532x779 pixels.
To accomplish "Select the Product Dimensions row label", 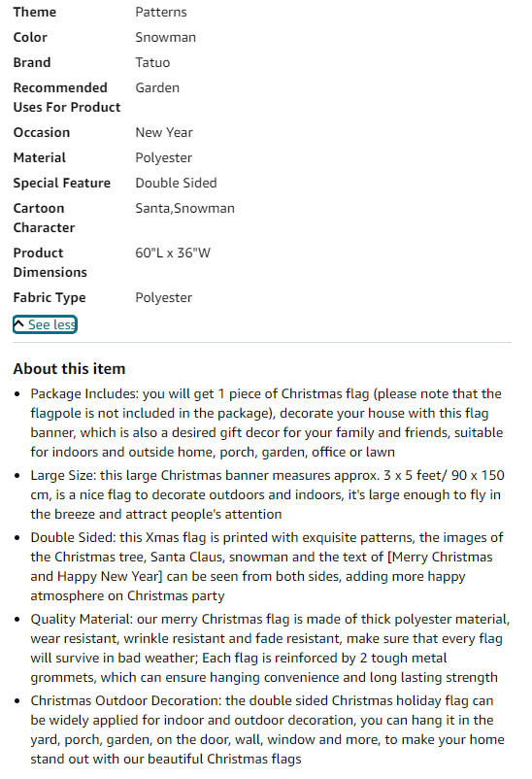I will (x=50, y=262).
